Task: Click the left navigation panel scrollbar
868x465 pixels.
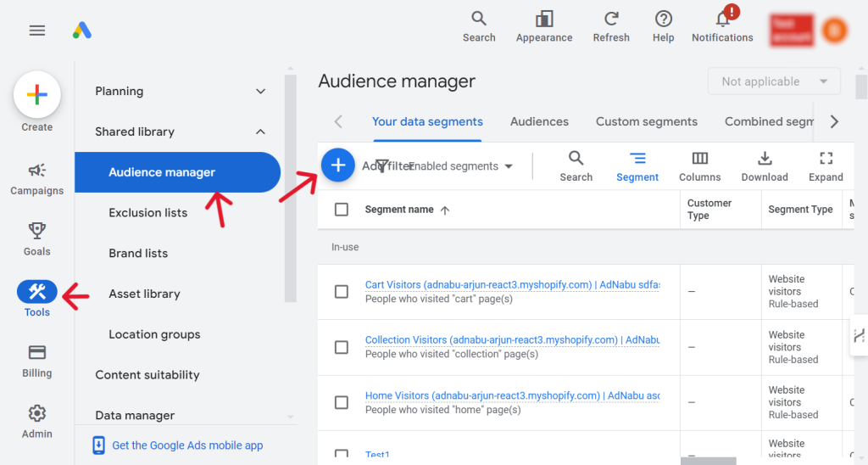Action: pos(291,188)
